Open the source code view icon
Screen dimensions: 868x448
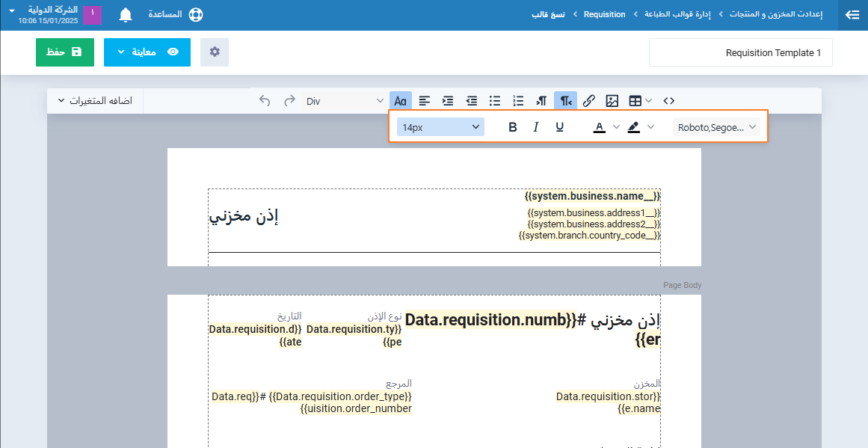tap(669, 101)
